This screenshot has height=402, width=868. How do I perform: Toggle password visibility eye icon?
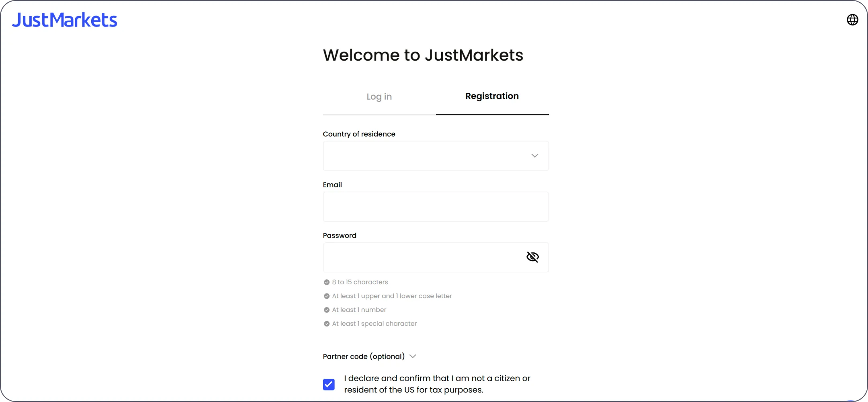[x=532, y=257]
